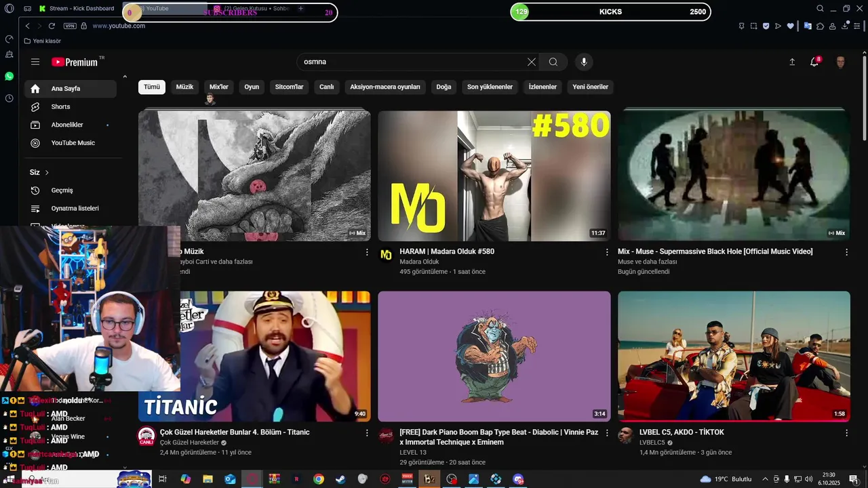Select the Son yüklenenler chip
The width and height of the screenshot is (868, 488).
click(x=490, y=87)
